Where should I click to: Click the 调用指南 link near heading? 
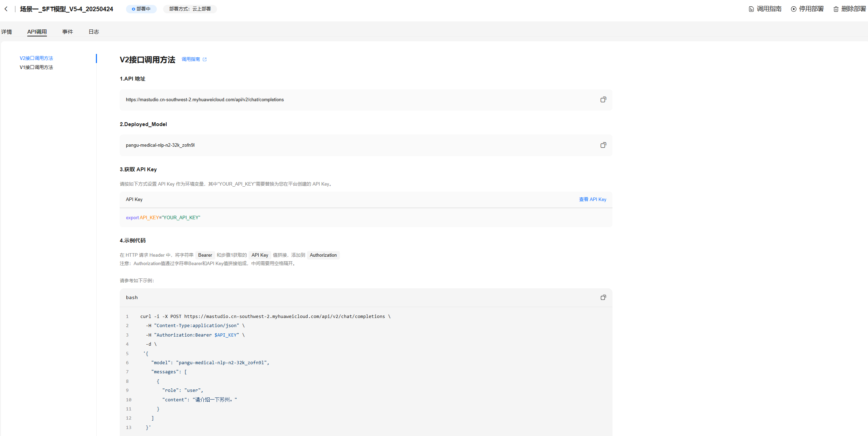pyautogui.click(x=191, y=60)
